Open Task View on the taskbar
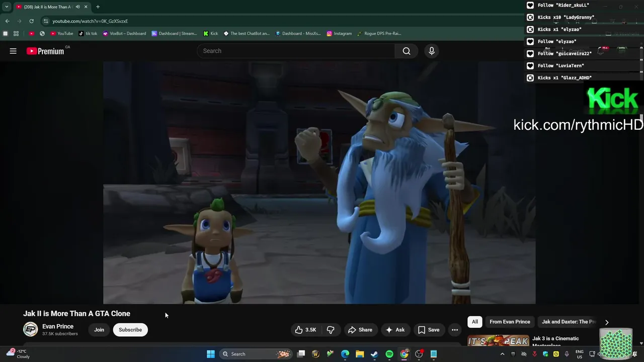 pos(301,354)
